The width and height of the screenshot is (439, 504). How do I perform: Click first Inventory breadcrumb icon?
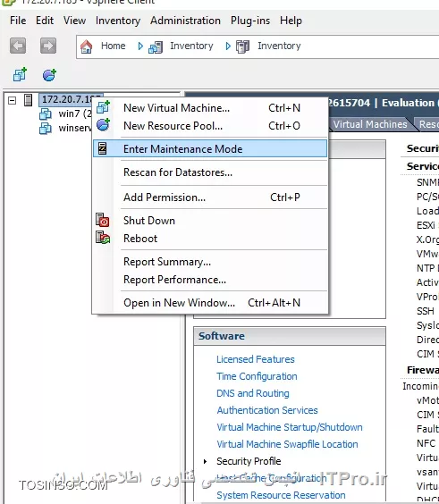point(156,47)
